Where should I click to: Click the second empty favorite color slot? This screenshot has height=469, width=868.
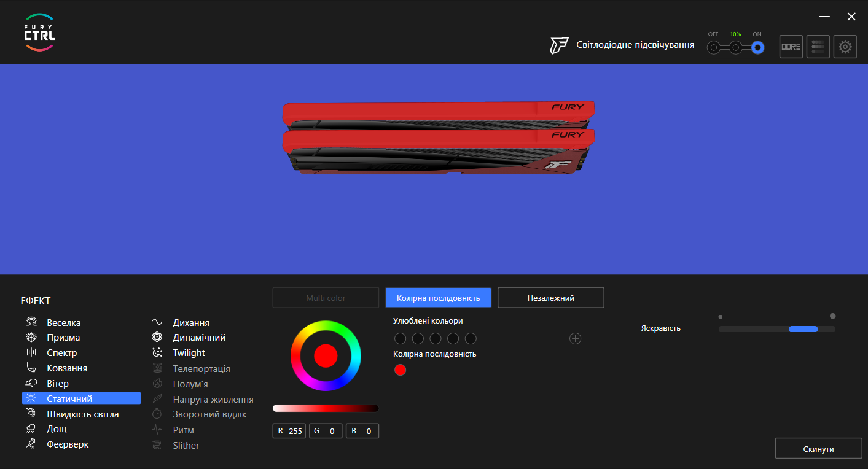coord(418,338)
